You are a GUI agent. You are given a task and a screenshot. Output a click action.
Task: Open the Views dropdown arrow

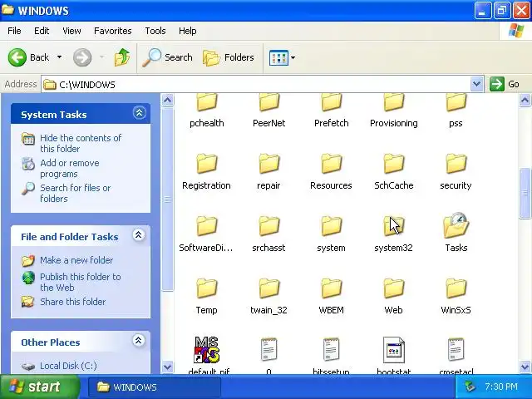[293, 57]
